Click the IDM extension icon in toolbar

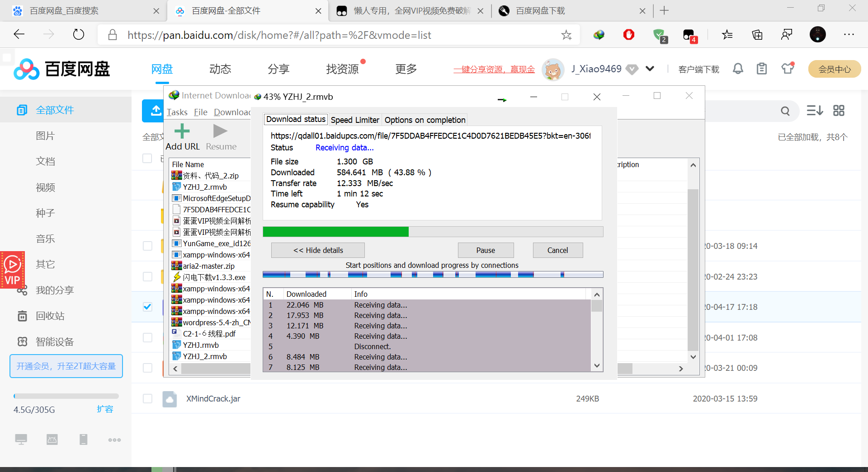click(599, 35)
